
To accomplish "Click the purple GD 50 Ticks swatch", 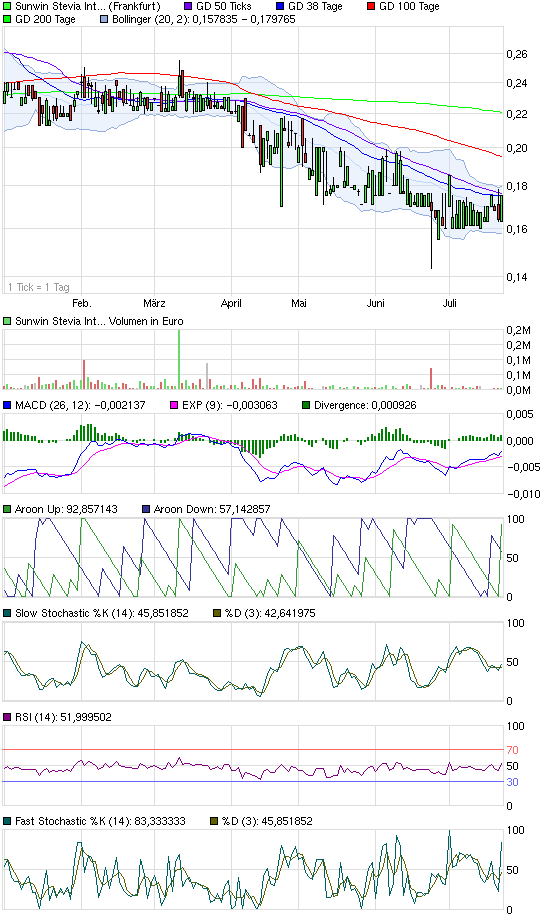I will pos(188,6).
